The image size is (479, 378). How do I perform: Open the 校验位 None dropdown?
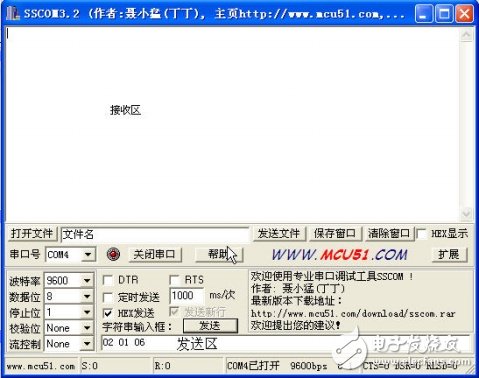point(87,328)
